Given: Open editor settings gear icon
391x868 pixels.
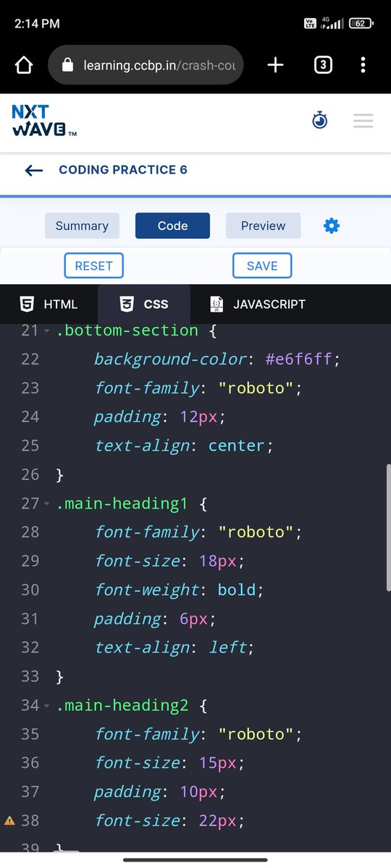Looking at the screenshot, I should [332, 226].
